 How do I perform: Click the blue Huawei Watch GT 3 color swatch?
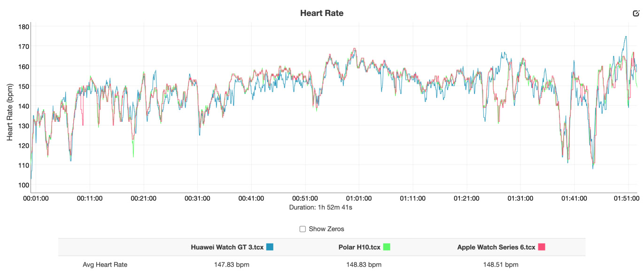(x=270, y=247)
